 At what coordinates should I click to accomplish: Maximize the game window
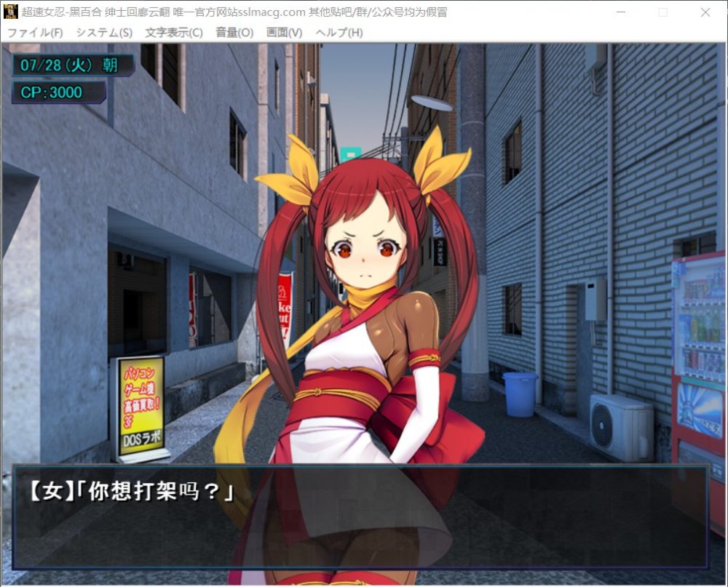662,12
